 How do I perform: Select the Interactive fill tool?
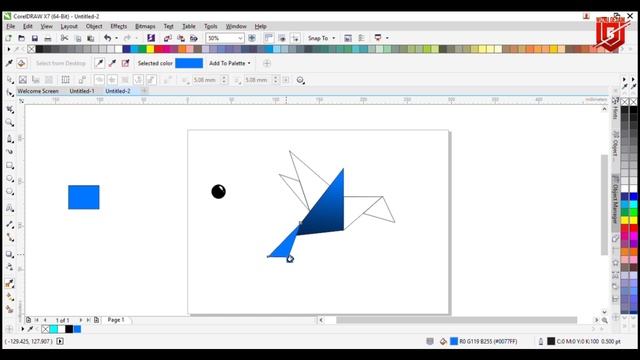coord(10,297)
